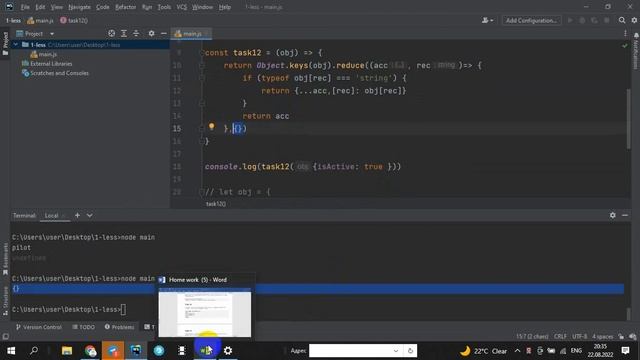Click the Structure side tab
Image resolution: width=640 pixels, height=360 pixels.
coord(5,301)
